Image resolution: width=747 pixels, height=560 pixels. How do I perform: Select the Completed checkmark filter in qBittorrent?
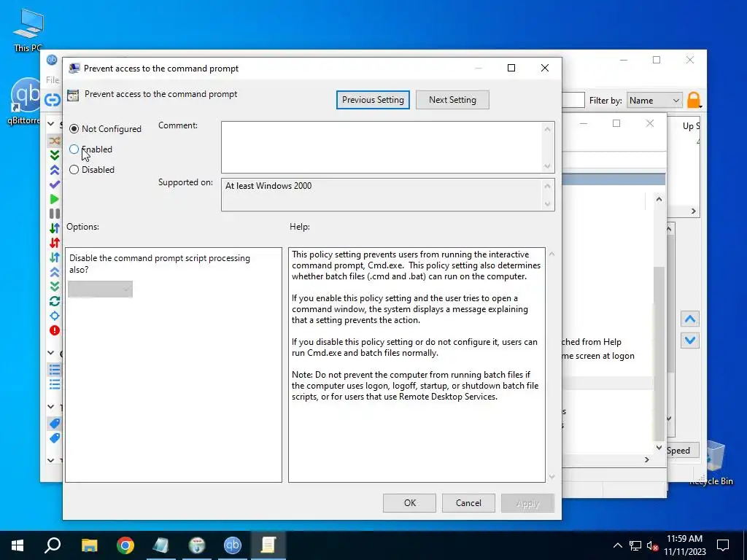click(x=55, y=184)
